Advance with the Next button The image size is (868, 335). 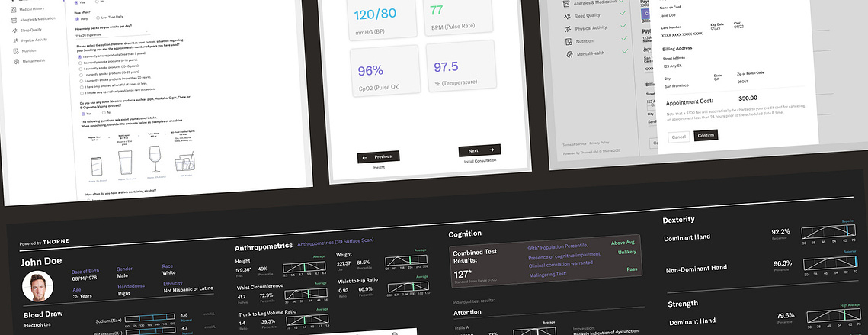[x=479, y=150]
